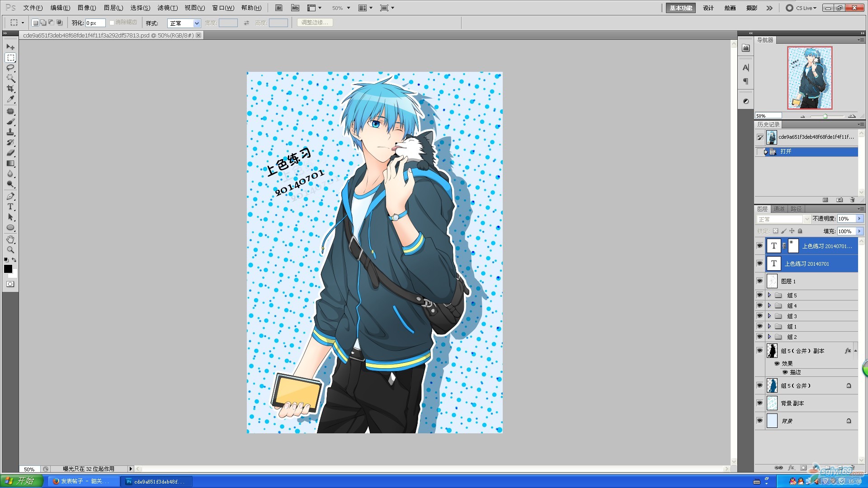The image size is (868, 488).
Task: Select the Hand tool
Action: 10,239
